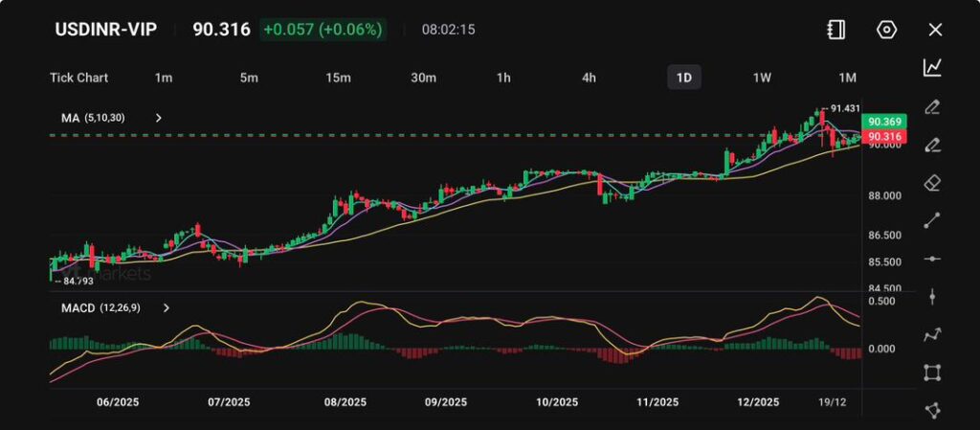Viewport: 980px width, 430px height.
Task: Open the notebook icon in the header
Action: (836, 30)
